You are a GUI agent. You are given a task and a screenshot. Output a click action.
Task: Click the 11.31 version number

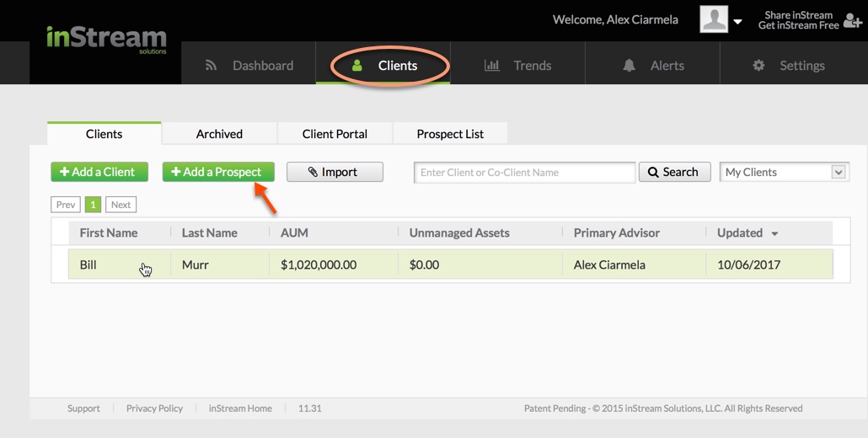pyautogui.click(x=310, y=409)
